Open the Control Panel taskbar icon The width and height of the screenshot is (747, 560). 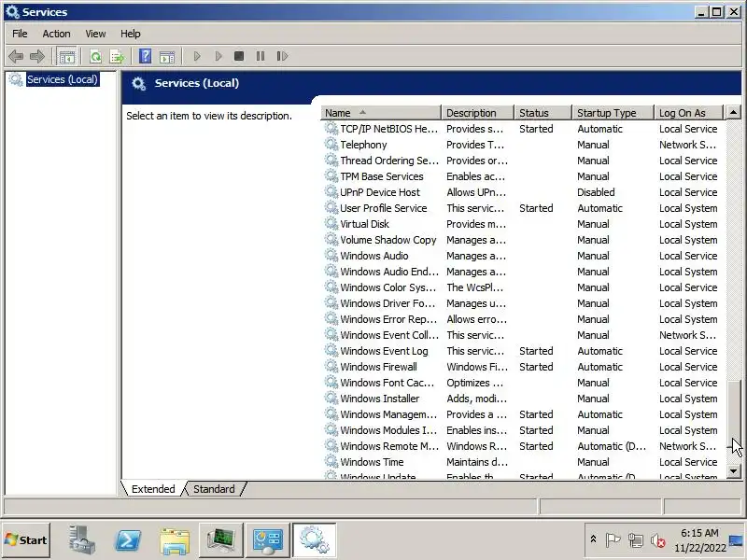(x=268, y=540)
